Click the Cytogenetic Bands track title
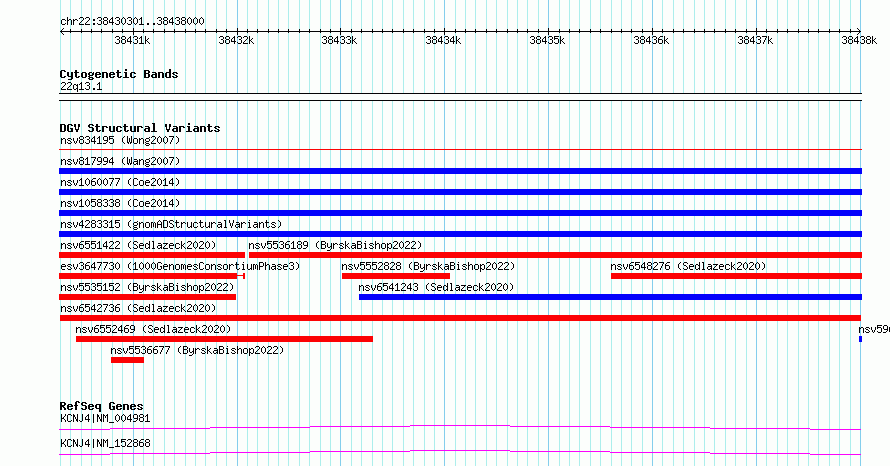 119,74
